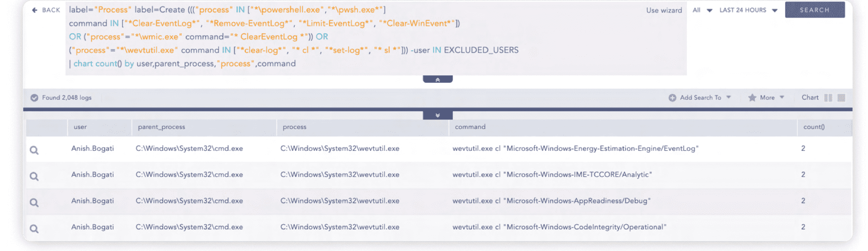Viewport: 868px width, 251px height.
Task: Click the Back arrow icon
Action: pyautogui.click(x=34, y=10)
